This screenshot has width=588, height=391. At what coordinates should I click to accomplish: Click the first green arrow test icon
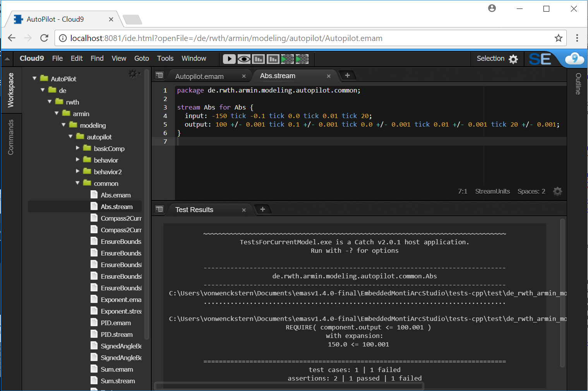[287, 59]
